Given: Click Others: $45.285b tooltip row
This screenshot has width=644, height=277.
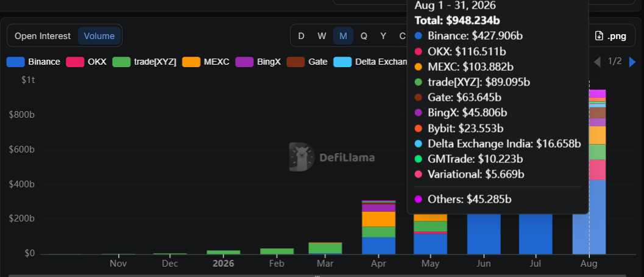Looking at the screenshot, I should 463,200.
